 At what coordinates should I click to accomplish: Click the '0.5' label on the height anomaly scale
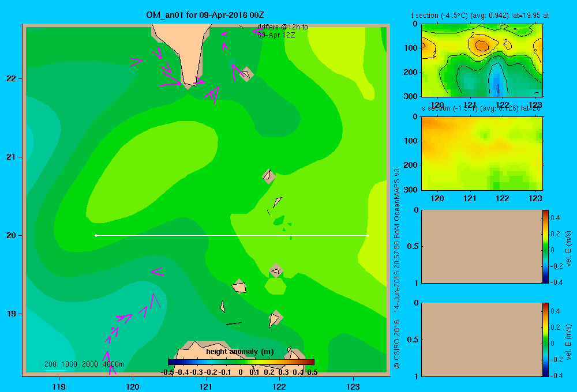312,372
